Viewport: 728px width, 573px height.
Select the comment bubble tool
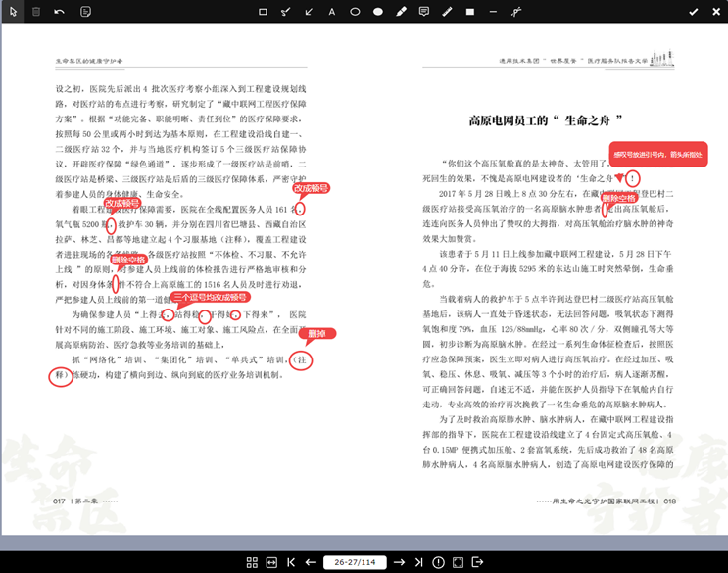(424, 12)
